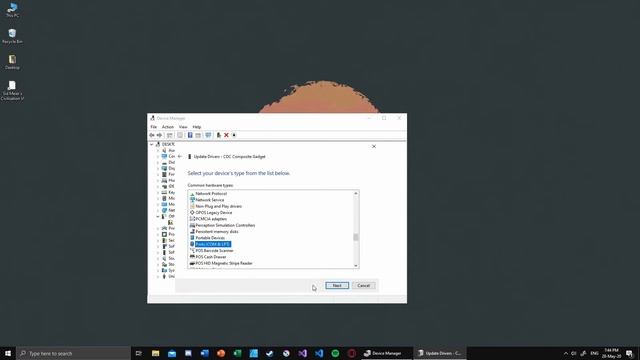Select the unknown device under Other devices
640x360 pixels.
click(x=171, y=222)
